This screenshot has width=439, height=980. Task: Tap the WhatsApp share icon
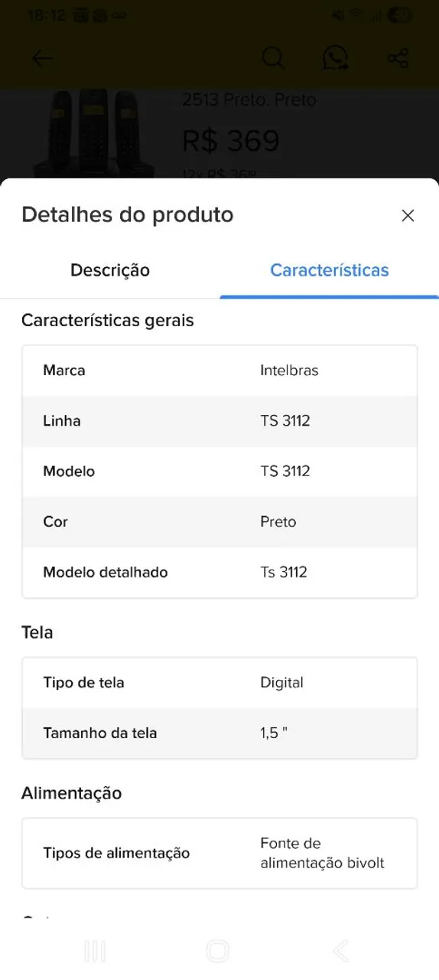point(335,58)
